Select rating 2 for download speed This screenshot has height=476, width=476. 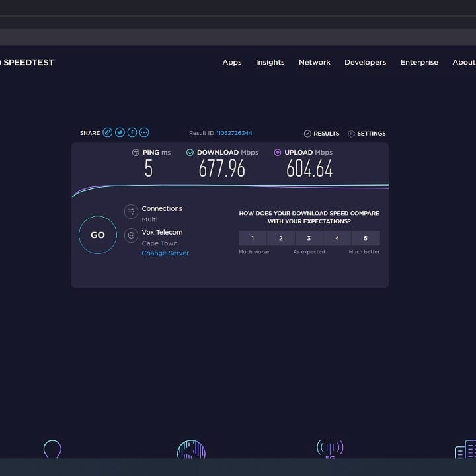(x=281, y=238)
